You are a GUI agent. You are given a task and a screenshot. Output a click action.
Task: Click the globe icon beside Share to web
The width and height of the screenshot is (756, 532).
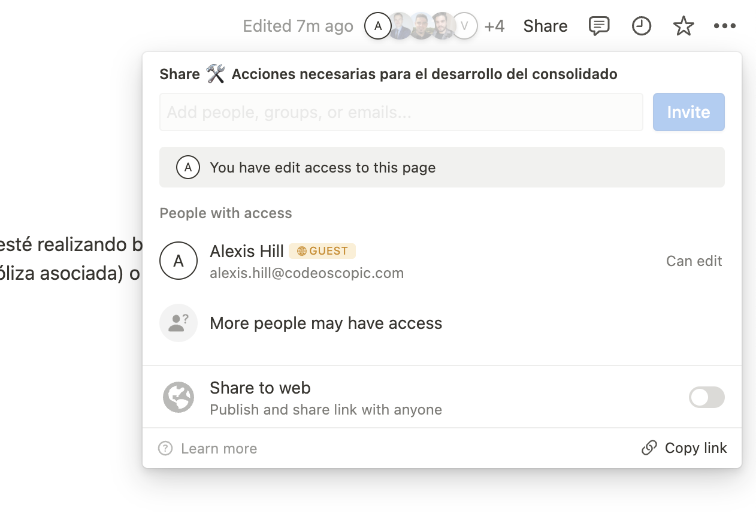(179, 397)
